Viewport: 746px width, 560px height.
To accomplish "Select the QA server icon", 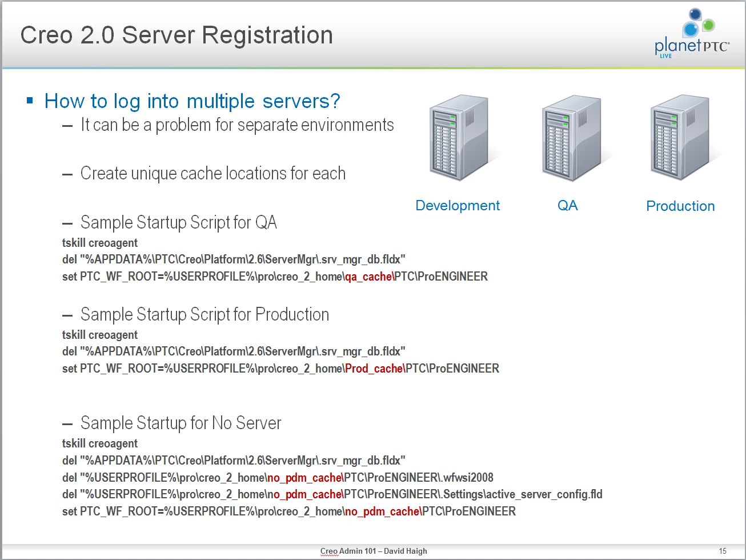I will (x=573, y=138).
